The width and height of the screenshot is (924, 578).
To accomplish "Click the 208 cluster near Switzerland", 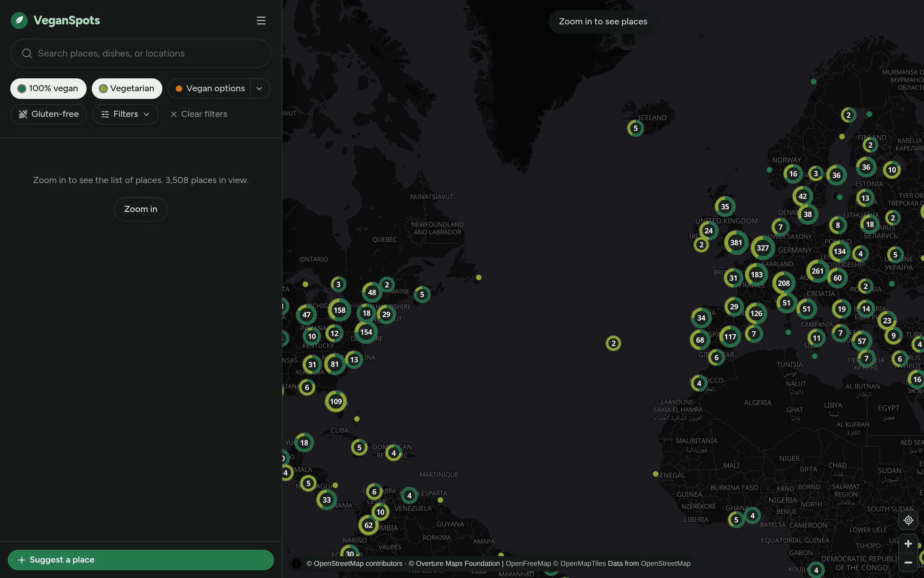I will [783, 283].
